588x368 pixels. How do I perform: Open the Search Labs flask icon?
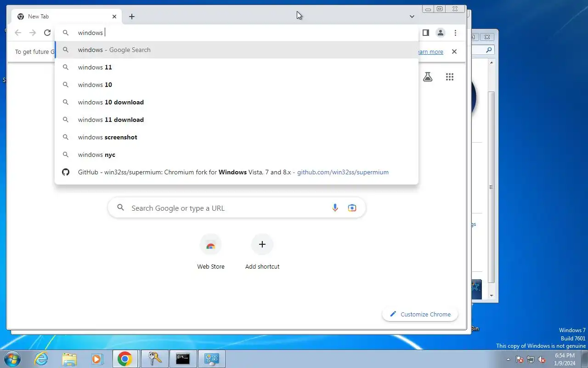tap(428, 77)
